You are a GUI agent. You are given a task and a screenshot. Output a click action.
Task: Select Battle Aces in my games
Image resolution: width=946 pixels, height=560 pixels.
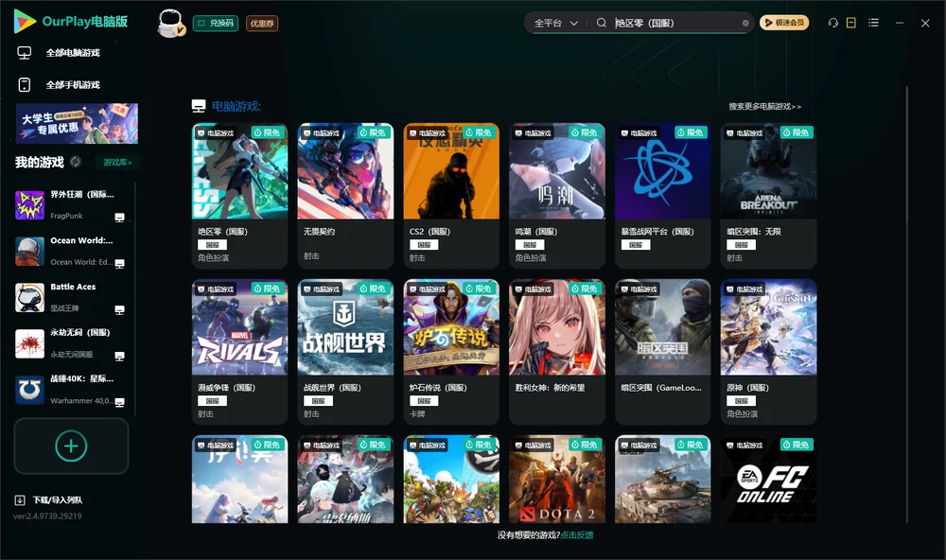[71, 297]
